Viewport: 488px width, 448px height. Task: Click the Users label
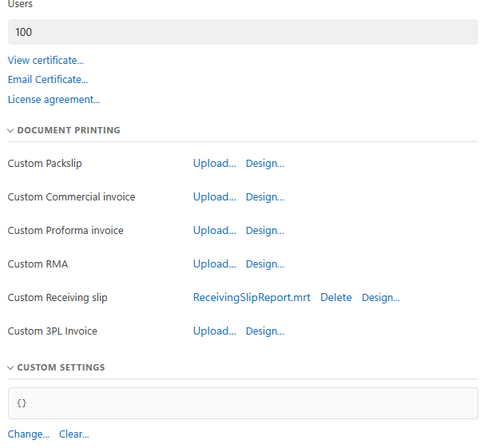[20, 4]
